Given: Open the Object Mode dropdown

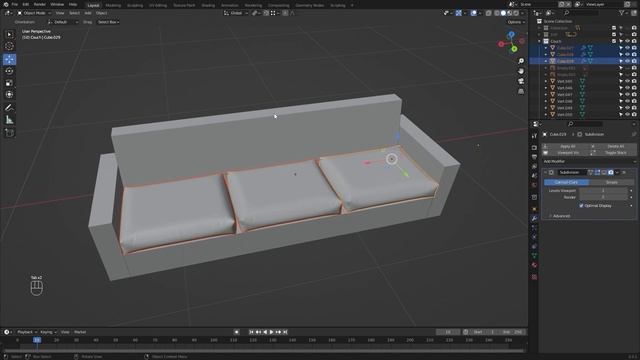Looking at the screenshot, I should (34, 13).
